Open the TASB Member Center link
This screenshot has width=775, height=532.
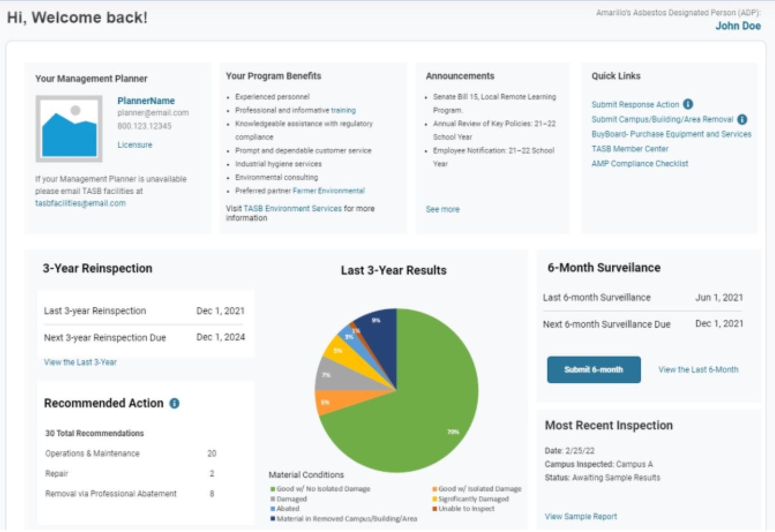(x=630, y=149)
